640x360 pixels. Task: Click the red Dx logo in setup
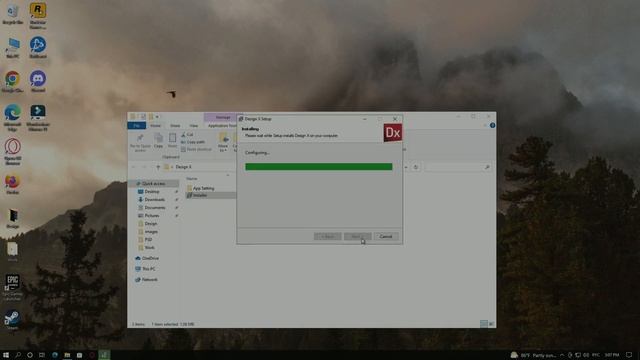[x=393, y=133]
